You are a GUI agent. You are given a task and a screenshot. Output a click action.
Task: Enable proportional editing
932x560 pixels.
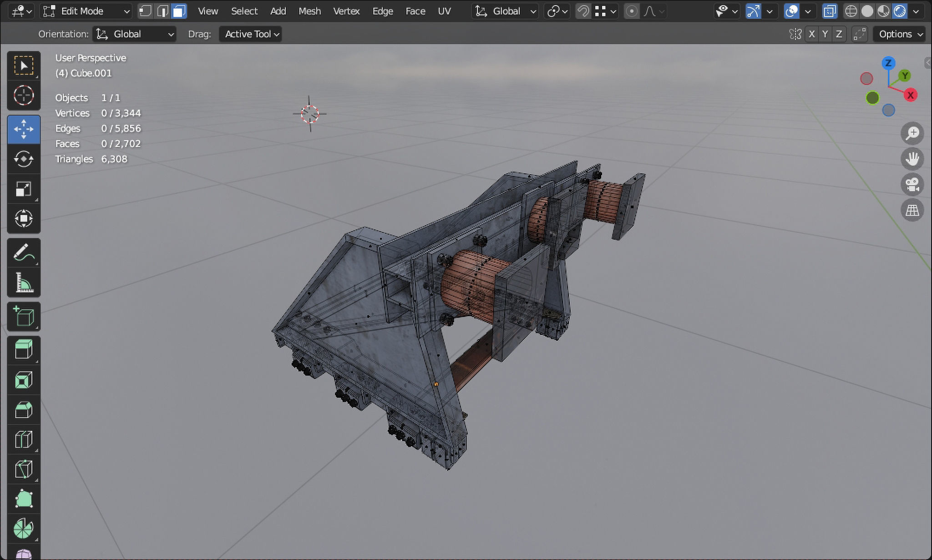tap(631, 11)
